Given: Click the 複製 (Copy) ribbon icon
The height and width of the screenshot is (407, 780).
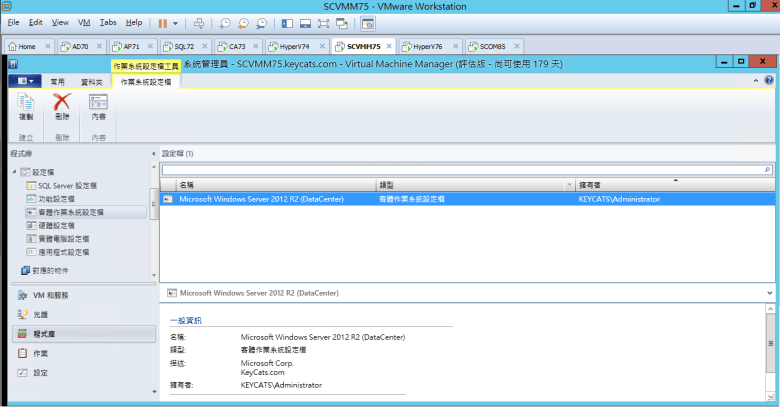Looking at the screenshot, I should point(26,105).
